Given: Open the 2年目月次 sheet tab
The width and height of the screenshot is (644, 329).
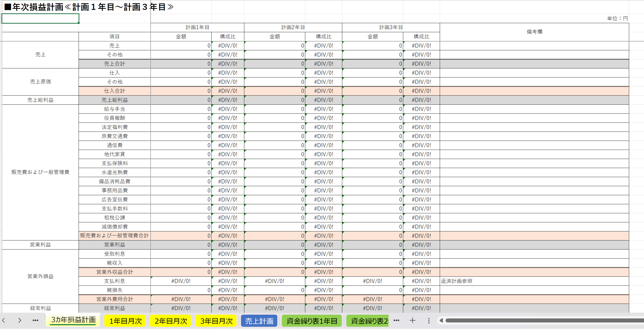Looking at the screenshot, I should 171,321.
